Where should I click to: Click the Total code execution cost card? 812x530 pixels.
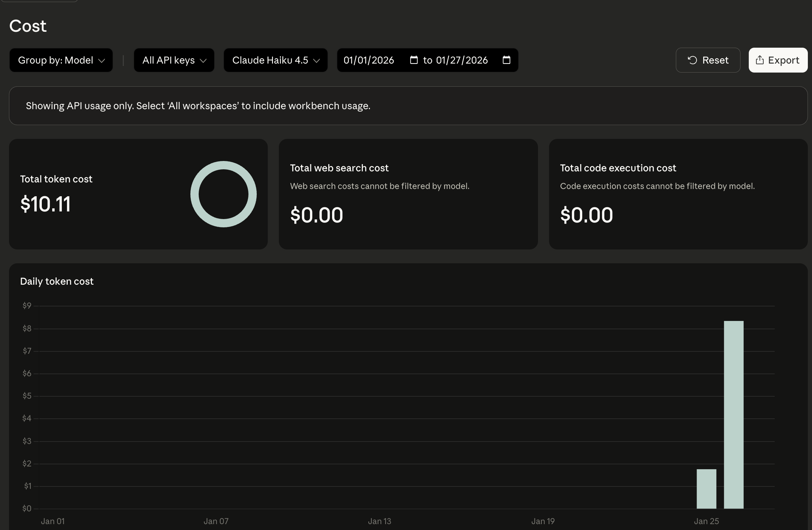(x=678, y=194)
